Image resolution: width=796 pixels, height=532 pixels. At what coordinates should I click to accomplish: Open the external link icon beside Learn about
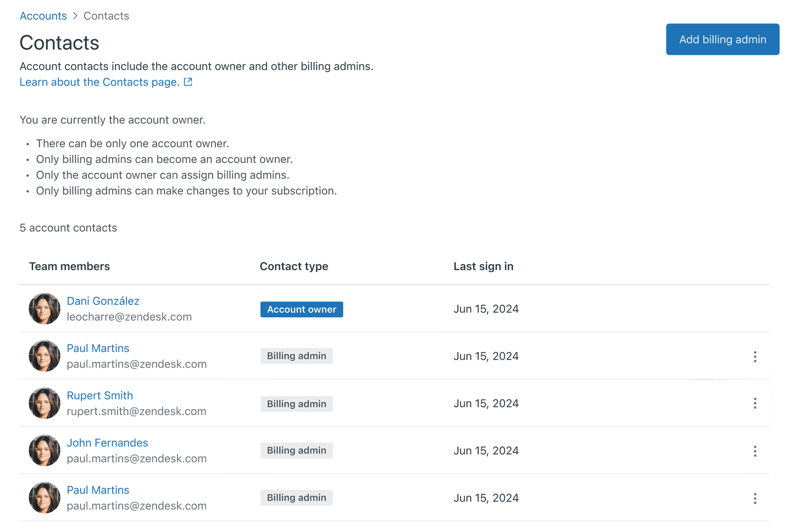click(x=188, y=81)
